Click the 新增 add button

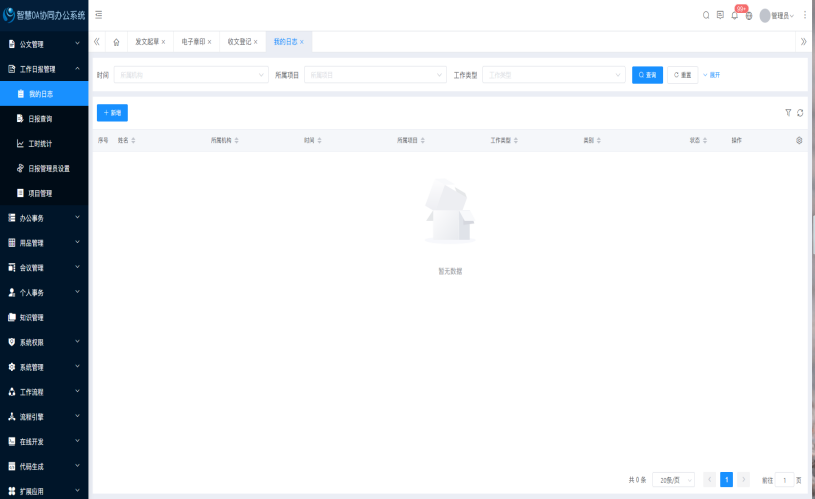click(112, 113)
